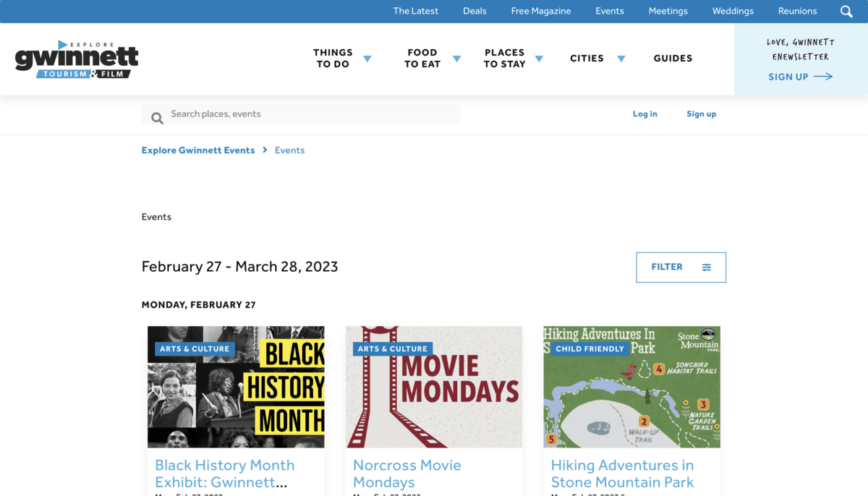Click the sliders icon in the Filter button

click(x=707, y=268)
